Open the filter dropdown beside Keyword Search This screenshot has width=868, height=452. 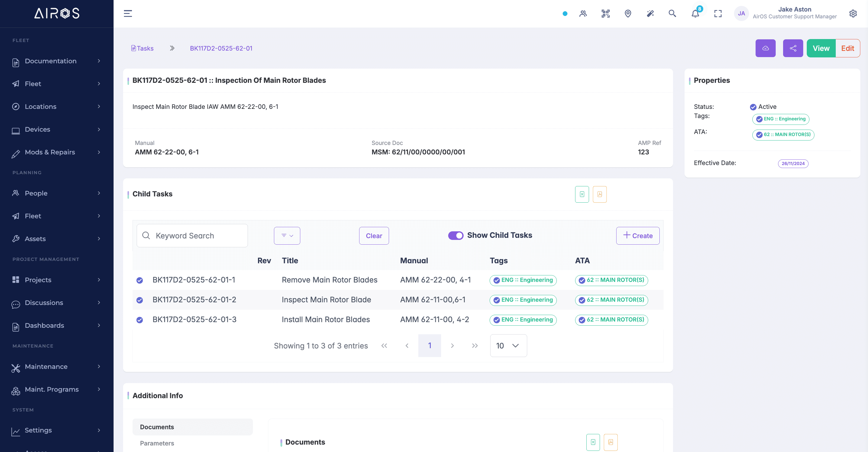(287, 236)
